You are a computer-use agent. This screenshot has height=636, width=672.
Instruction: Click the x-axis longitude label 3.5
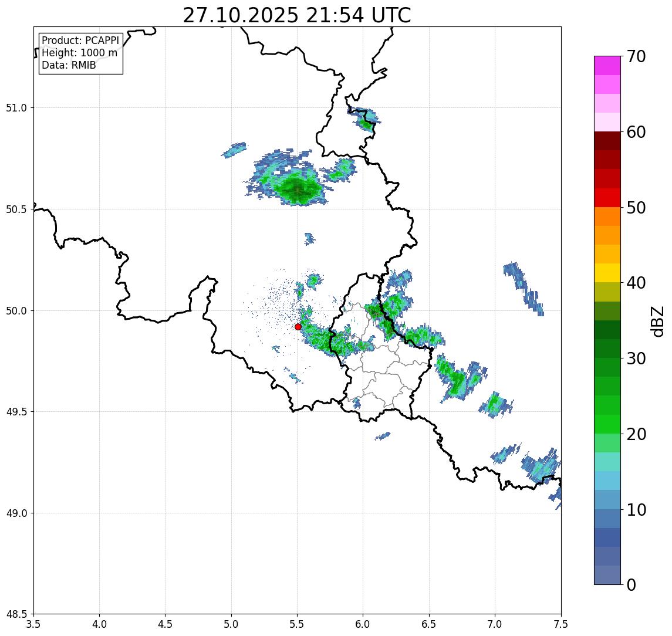33,624
